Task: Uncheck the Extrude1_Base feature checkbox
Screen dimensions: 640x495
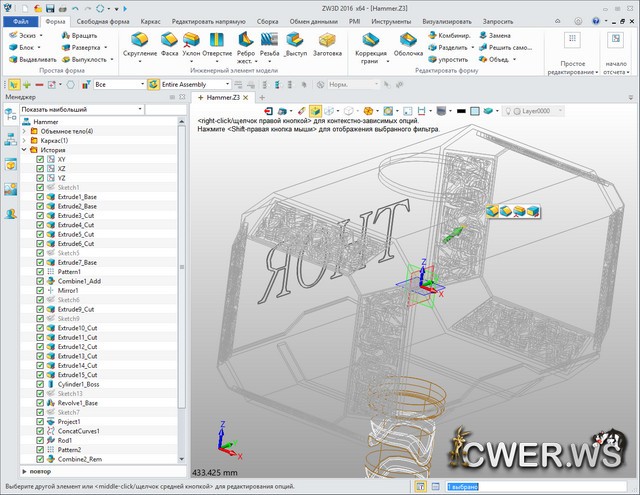Action: [40, 197]
